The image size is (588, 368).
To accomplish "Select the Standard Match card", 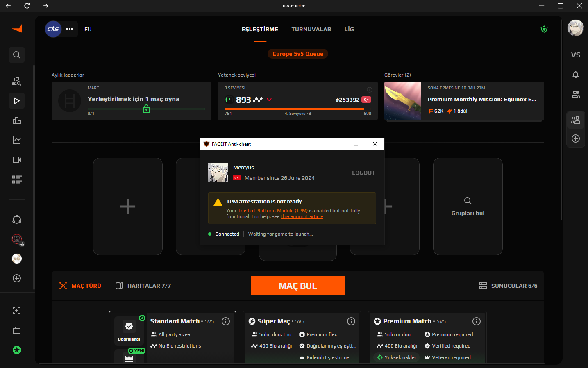I will click(x=173, y=337).
